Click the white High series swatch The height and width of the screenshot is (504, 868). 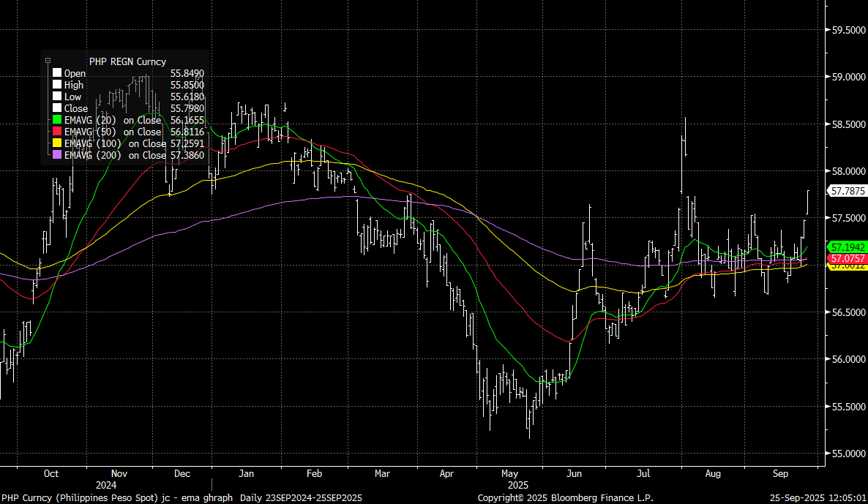tap(57, 85)
